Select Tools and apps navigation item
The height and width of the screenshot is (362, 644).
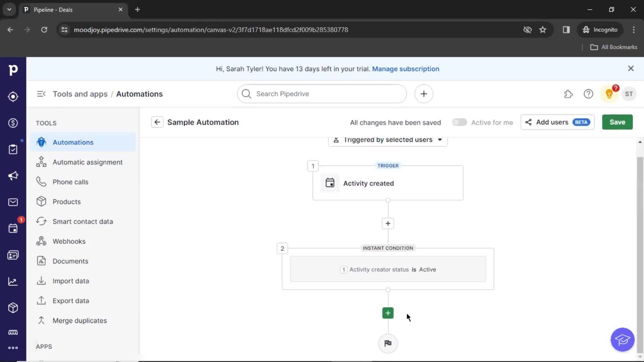point(80,94)
